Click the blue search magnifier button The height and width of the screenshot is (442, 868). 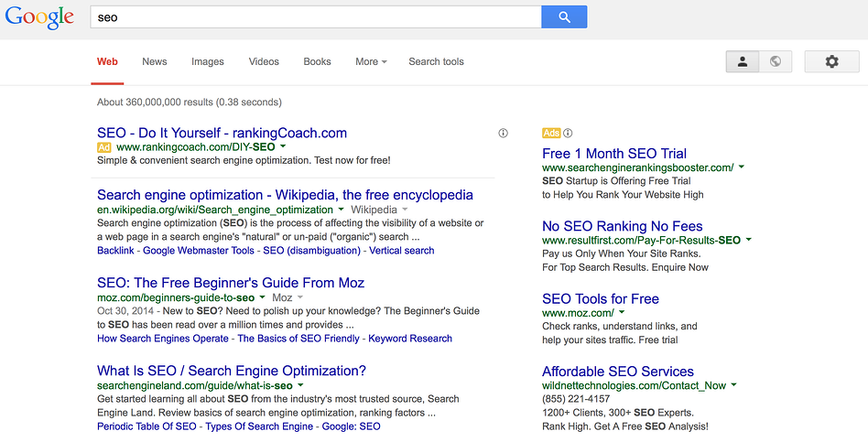564,17
